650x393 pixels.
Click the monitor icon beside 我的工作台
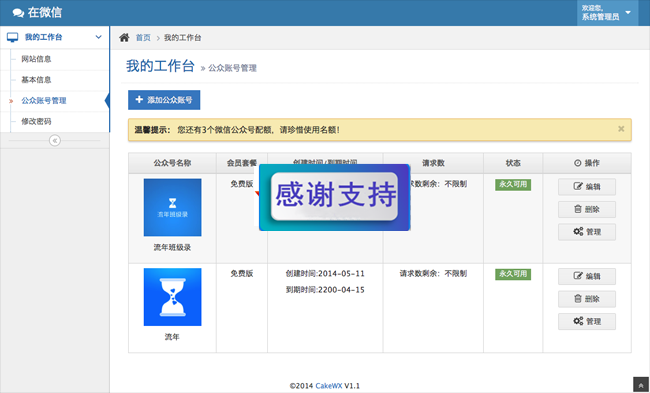point(12,37)
